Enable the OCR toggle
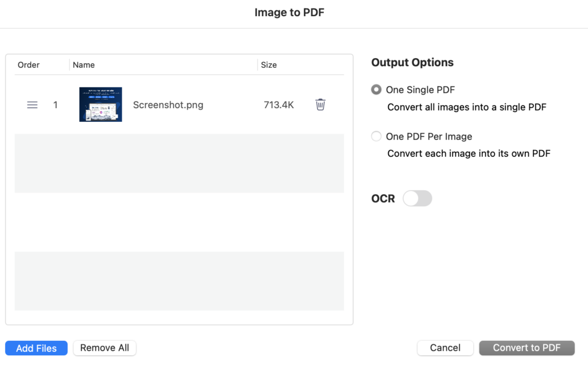The width and height of the screenshot is (588, 365). pyautogui.click(x=417, y=198)
